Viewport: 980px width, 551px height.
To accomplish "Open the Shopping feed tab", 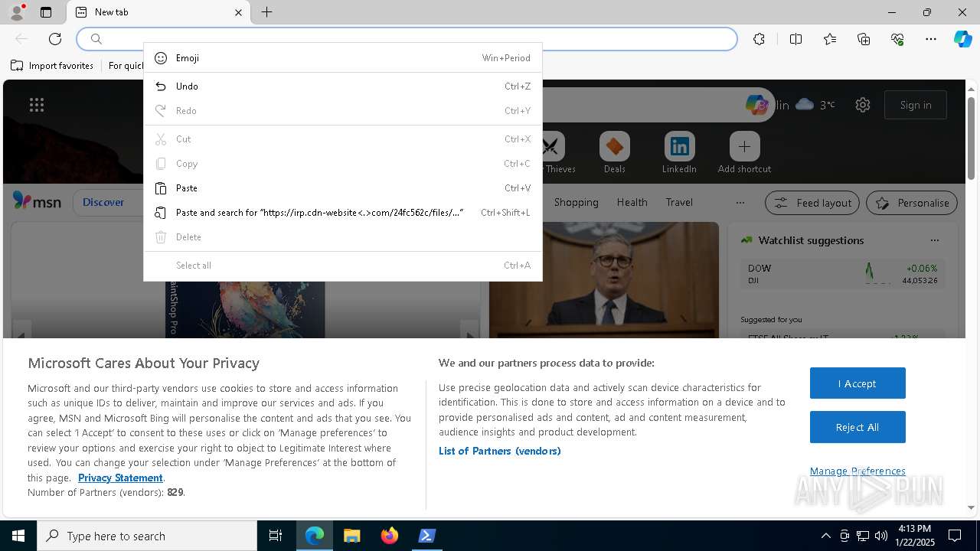I will click(576, 202).
